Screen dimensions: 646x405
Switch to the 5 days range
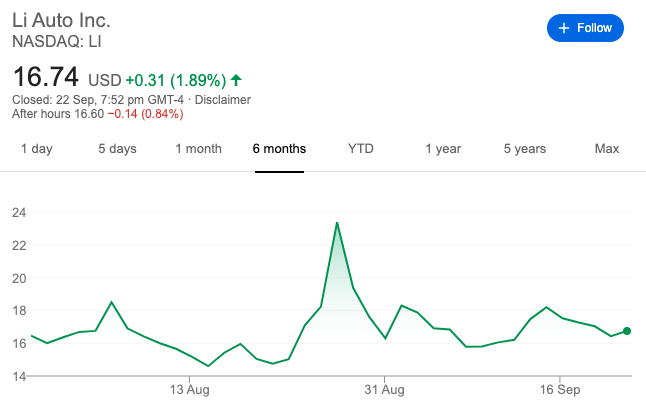[x=117, y=149]
